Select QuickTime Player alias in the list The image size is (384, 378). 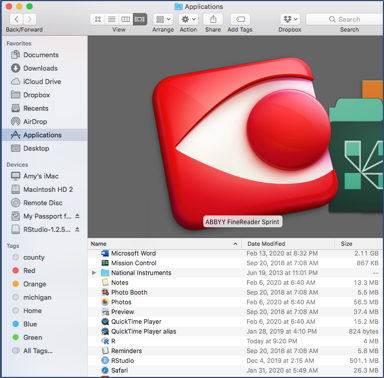236,331
